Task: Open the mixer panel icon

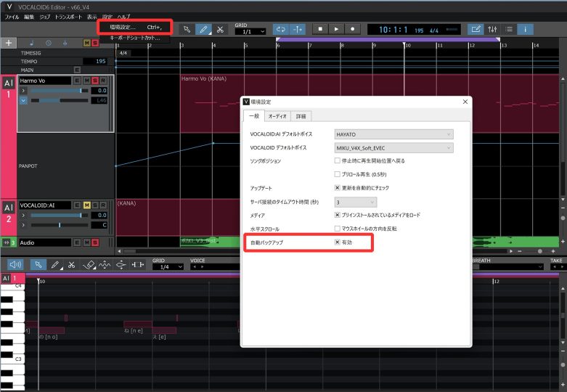Action: [x=492, y=29]
